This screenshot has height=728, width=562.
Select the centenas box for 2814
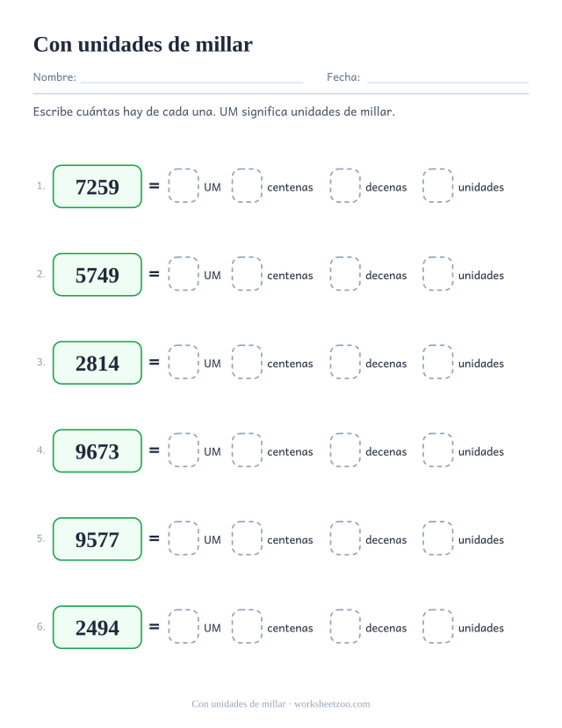247,362
